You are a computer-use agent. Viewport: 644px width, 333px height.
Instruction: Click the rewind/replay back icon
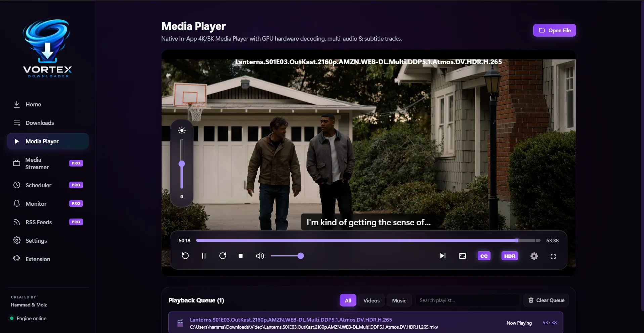pyautogui.click(x=185, y=256)
